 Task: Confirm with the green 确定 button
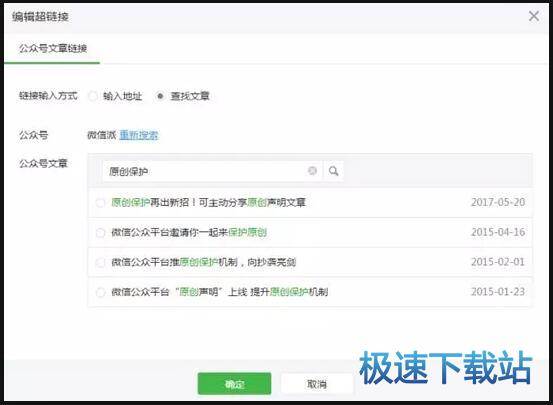[234, 383]
